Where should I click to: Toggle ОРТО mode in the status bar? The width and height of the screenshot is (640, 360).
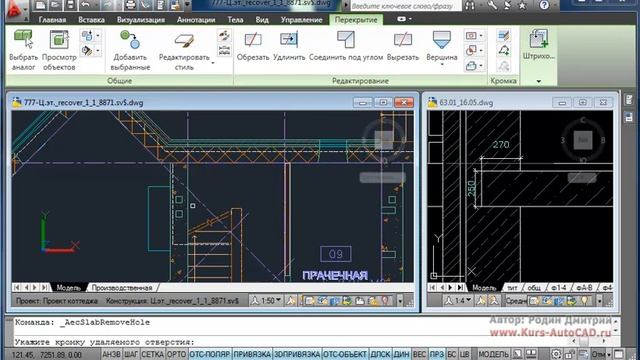coord(176,354)
